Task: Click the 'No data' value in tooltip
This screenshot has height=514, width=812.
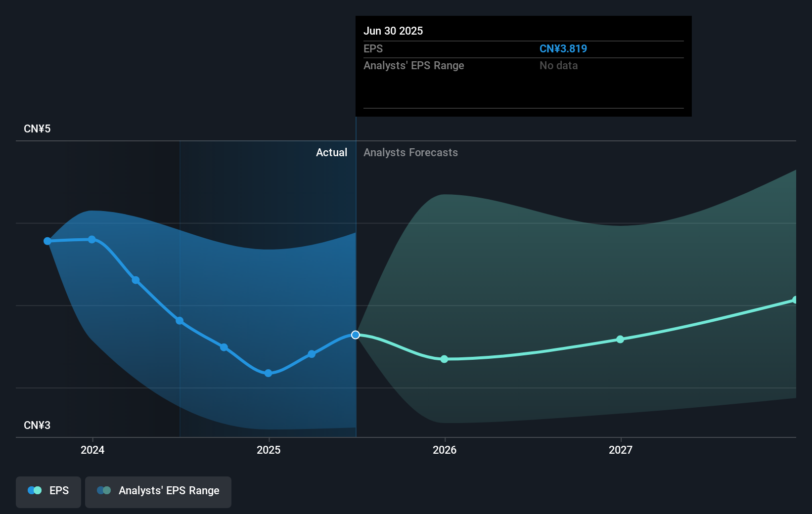Action: click(559, 66)
